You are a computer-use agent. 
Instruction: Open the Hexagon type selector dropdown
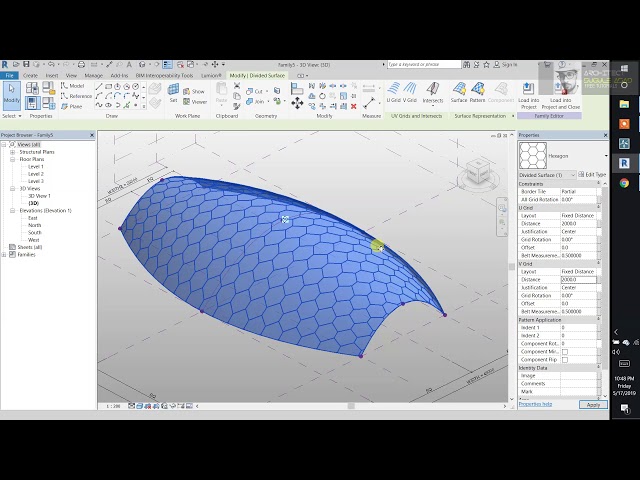(606, 156)
